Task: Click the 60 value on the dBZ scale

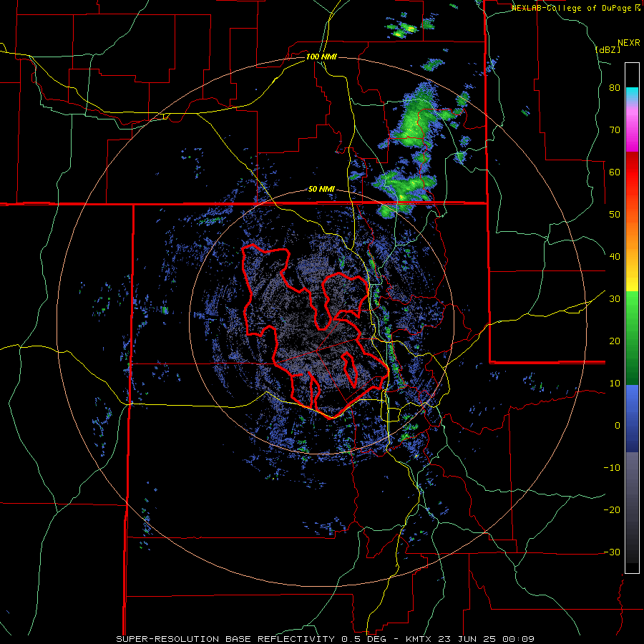Action: coord(615,172)
